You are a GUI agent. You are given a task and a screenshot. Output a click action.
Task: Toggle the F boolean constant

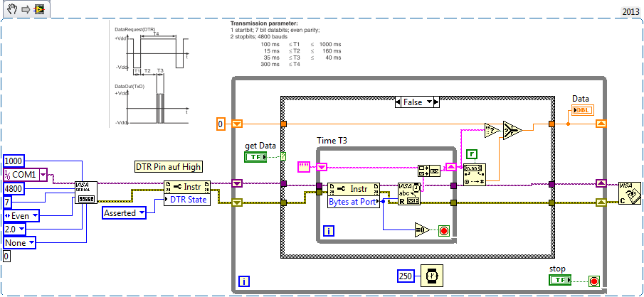click(x=473, y=154)
